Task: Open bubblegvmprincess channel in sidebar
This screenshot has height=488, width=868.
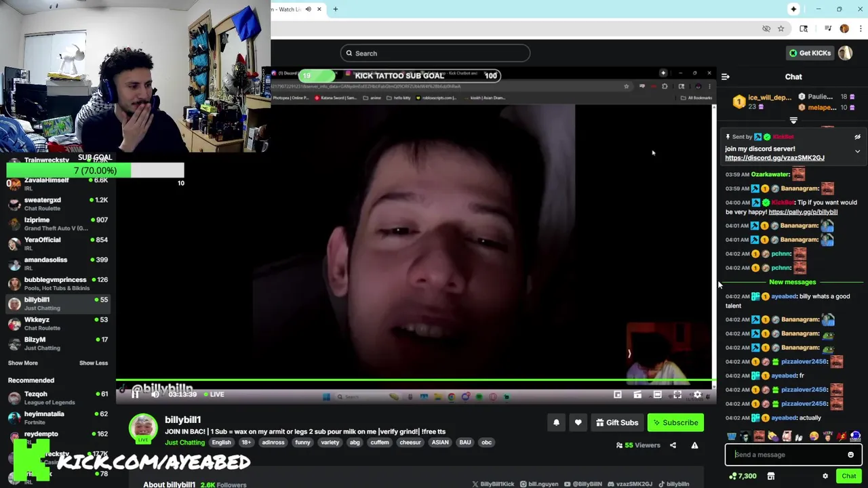Action: click(x=58, y=283)
